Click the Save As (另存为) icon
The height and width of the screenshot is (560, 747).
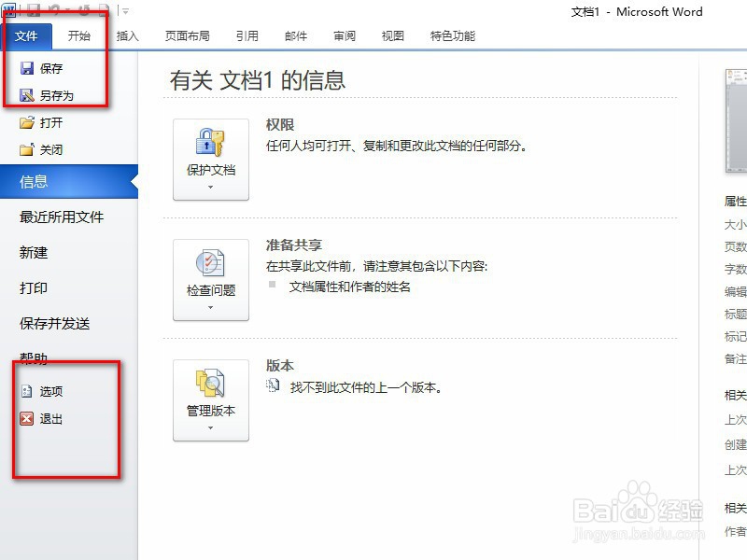(27, 95)
